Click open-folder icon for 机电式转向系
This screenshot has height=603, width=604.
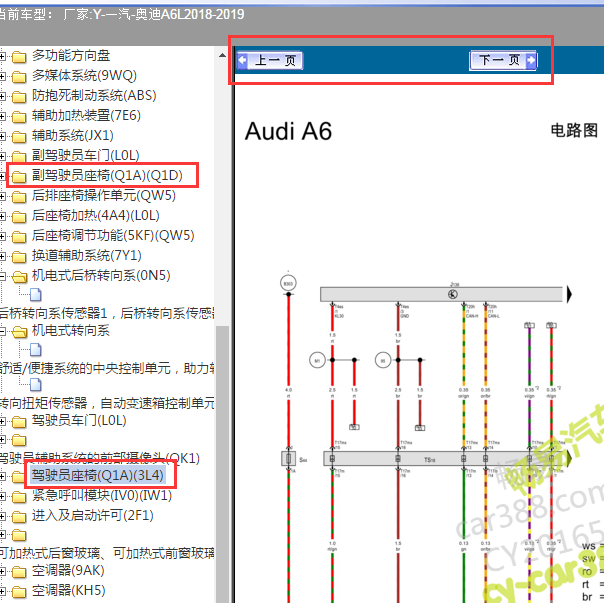tap(20, 332)
